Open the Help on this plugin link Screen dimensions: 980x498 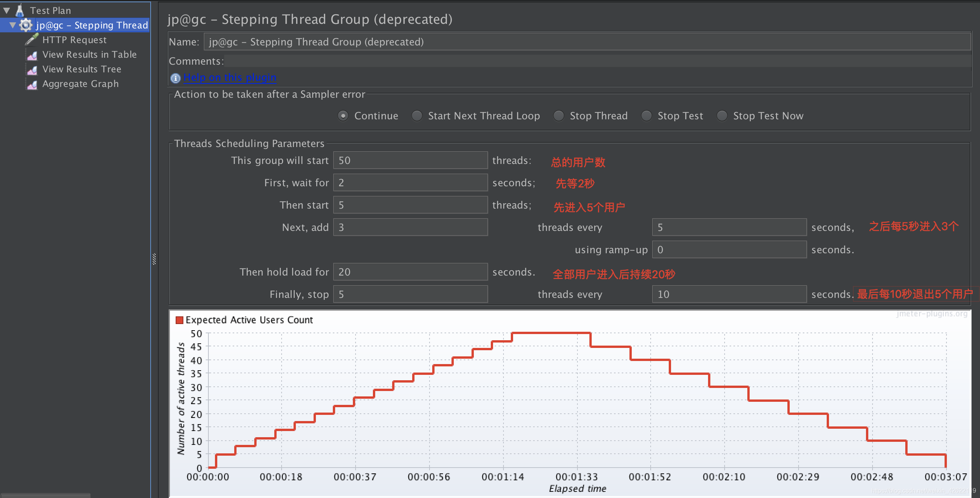pos(230,78)
